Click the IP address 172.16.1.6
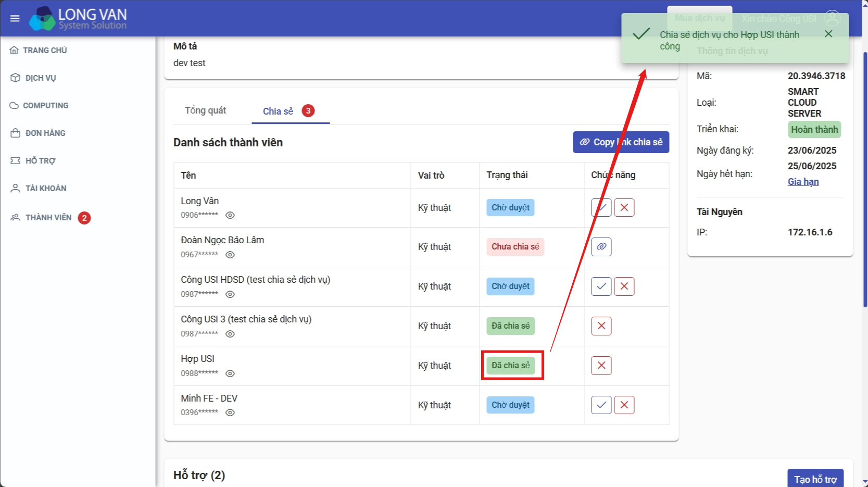868x487 pixels. (810, 232)
